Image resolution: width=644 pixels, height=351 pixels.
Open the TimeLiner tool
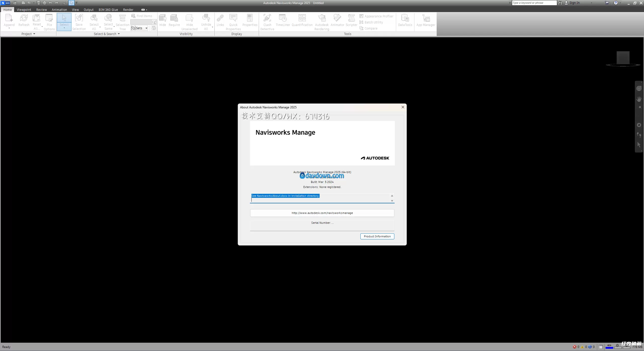click(x=283, y=20)
